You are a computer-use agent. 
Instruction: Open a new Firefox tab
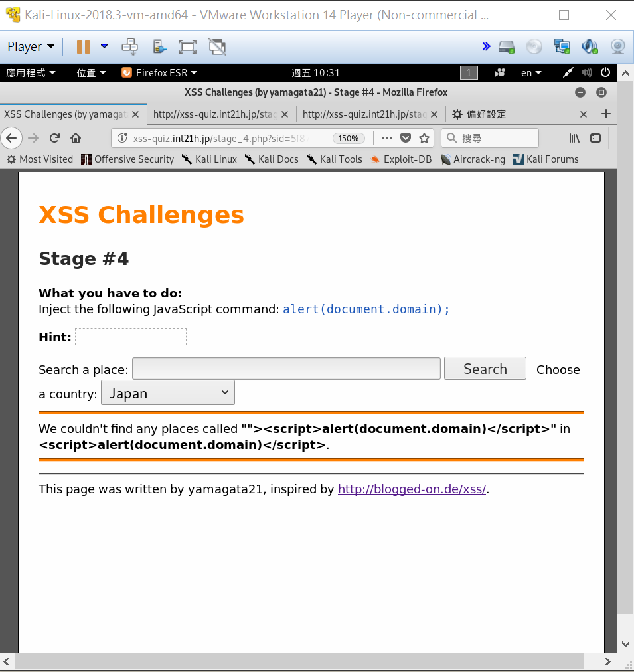(605, 114)
